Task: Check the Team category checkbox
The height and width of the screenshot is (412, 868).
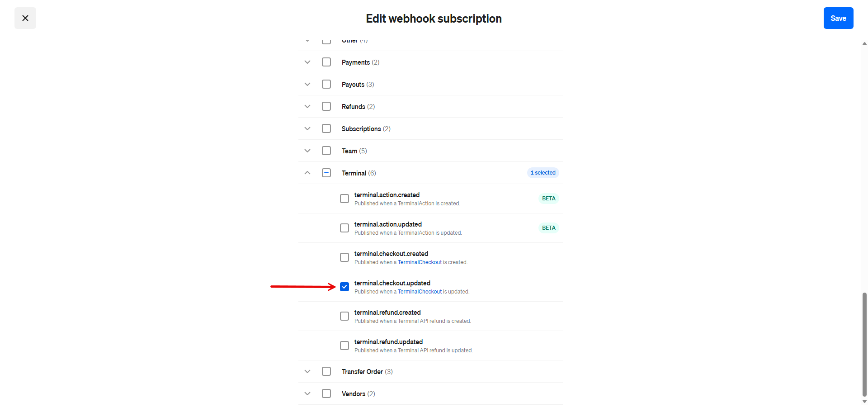Action: pos(326,151)
